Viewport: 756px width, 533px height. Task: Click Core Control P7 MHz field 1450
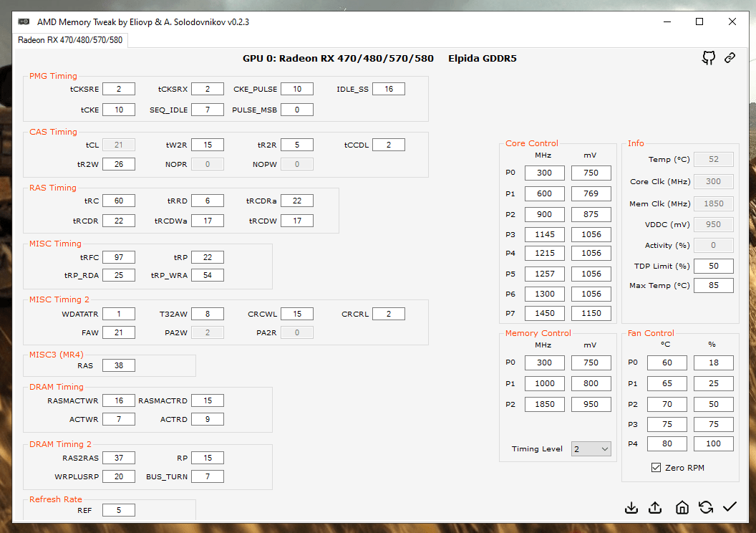[x=544, y=313]
